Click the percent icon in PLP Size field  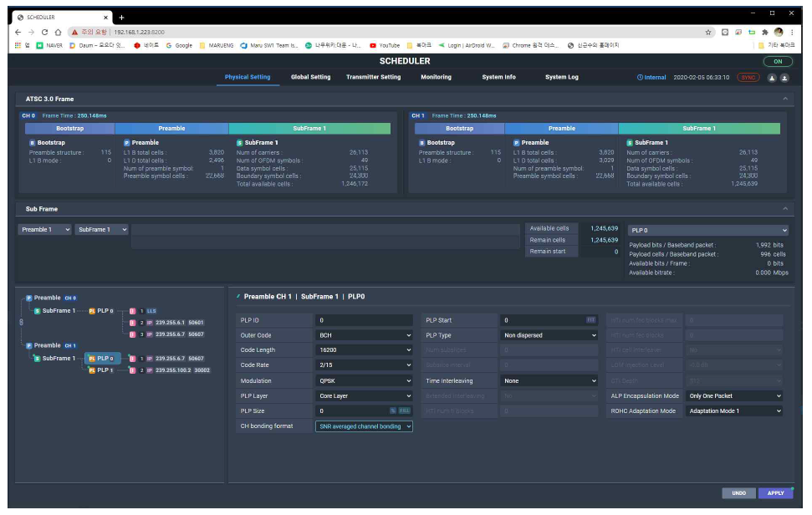393,411
